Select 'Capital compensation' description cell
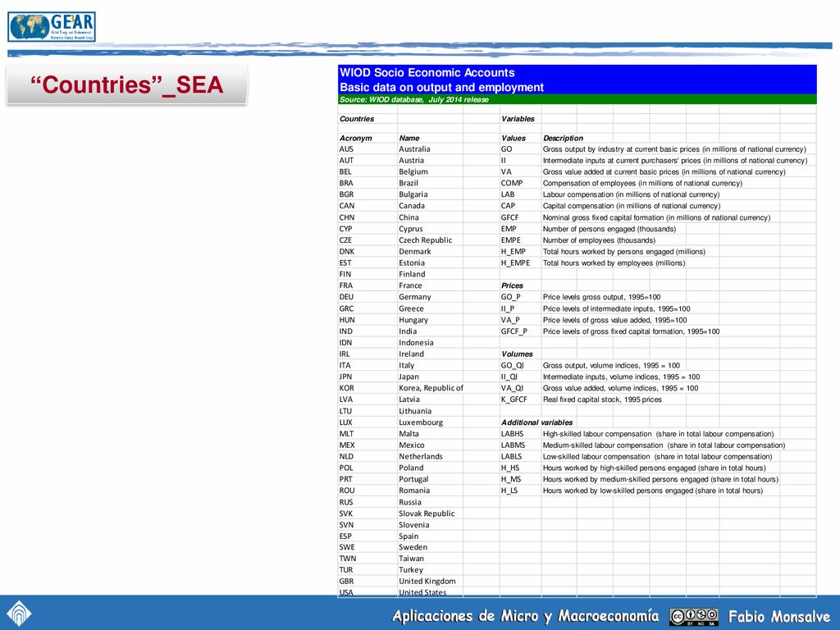This screenshot has width=840, height=630. pyautogui.click(x=632, y=206)
